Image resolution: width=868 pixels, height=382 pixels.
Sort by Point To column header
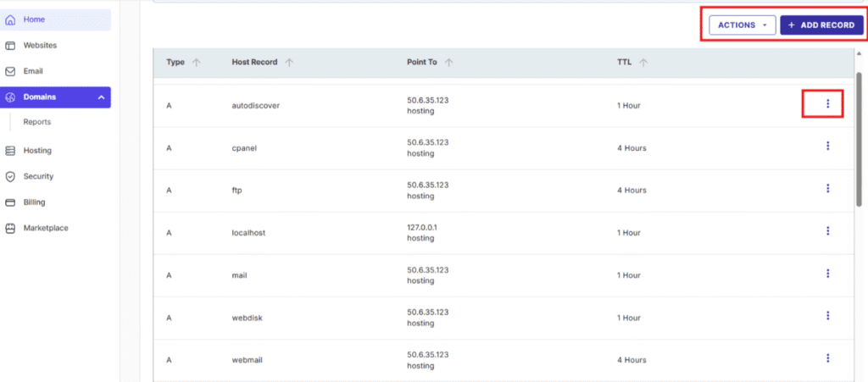click(x=424, y=63)
